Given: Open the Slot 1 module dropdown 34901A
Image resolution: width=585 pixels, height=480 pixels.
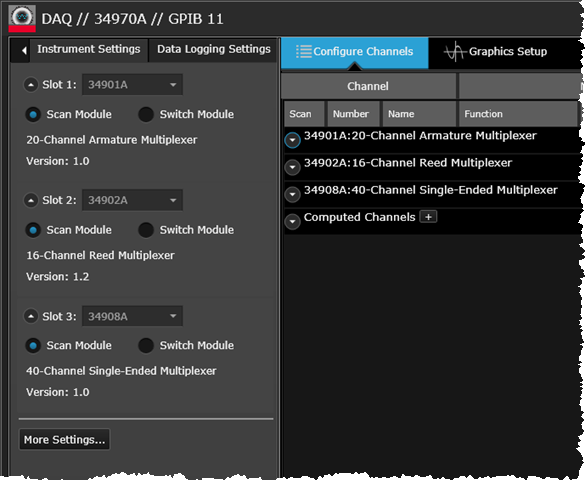Looking at the screenshot, I should [x=132, y=85].
